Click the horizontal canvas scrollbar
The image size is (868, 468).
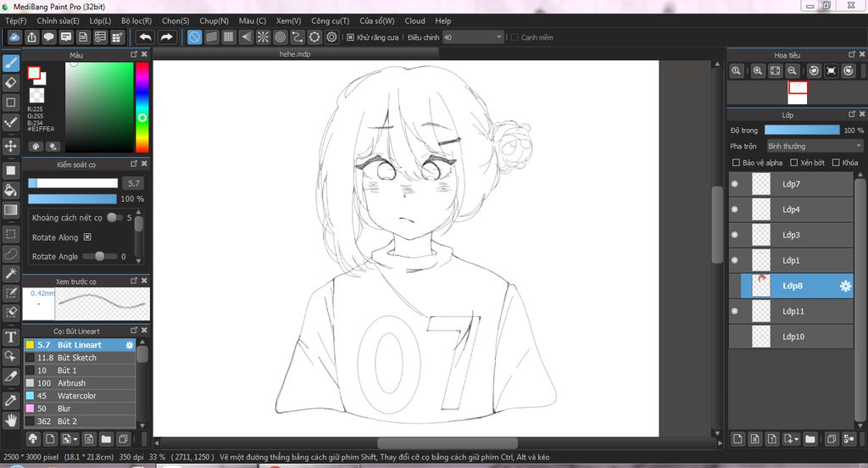click(448, 443)
